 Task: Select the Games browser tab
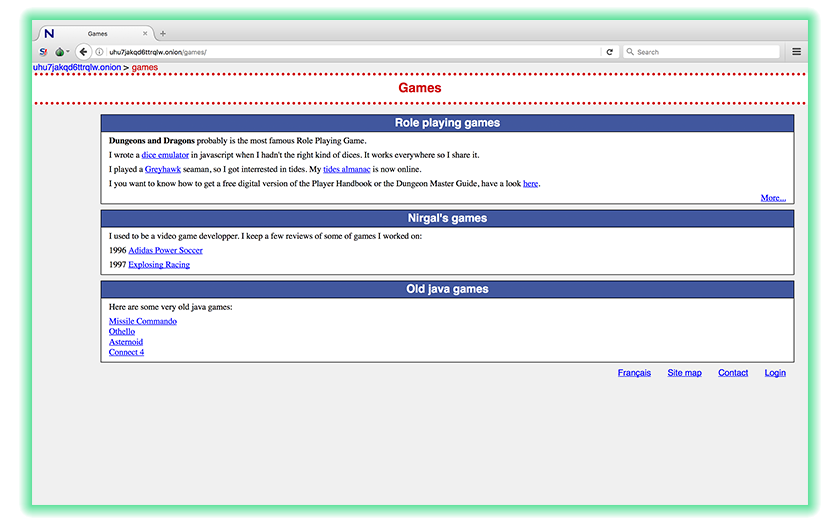pos(97,33)
